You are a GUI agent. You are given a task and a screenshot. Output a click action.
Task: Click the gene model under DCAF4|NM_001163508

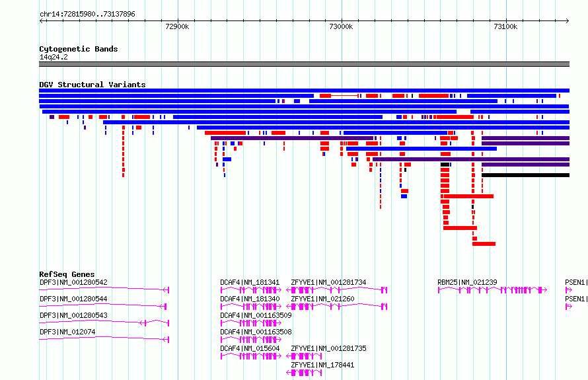[x=251, y=340]
